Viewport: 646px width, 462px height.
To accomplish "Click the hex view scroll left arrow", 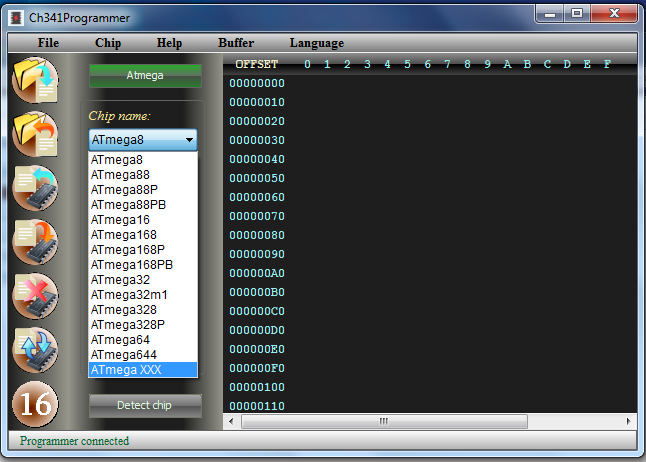I will point(231,421).
